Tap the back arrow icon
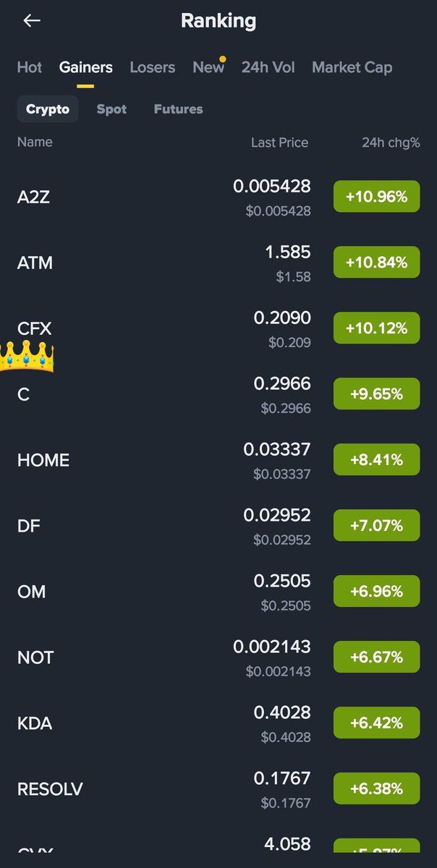The image size is (437, 868). tap(32, 21)
